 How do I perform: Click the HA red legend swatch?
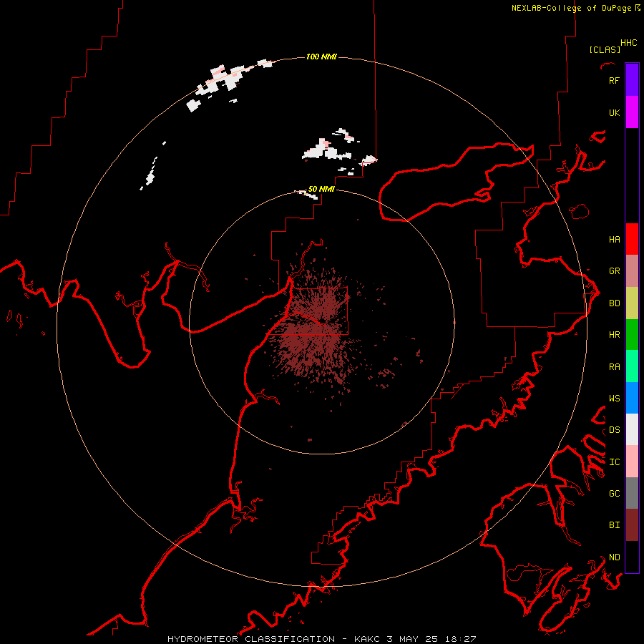click(632, 239)
